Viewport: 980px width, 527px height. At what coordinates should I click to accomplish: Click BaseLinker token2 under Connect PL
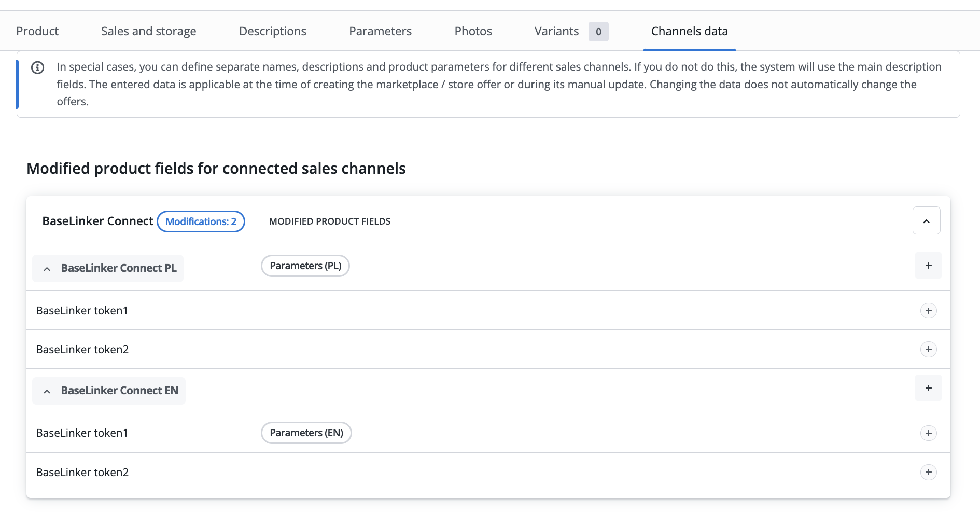(x=82, y=349)
